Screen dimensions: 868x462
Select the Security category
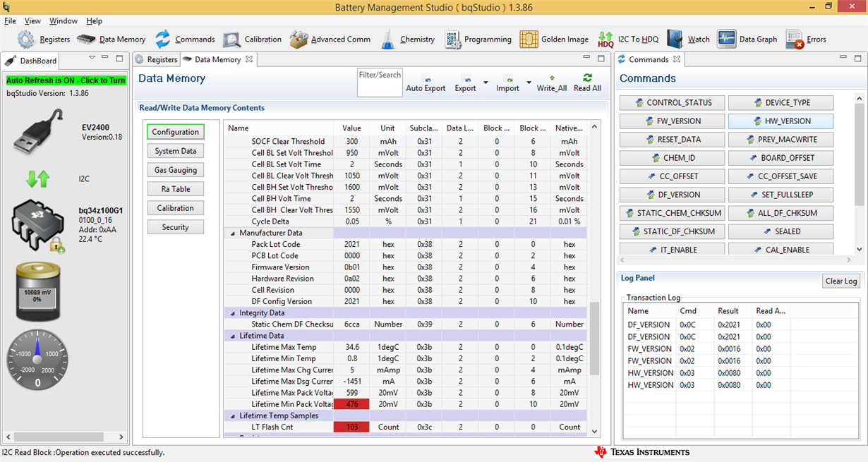tap(175, 227)
